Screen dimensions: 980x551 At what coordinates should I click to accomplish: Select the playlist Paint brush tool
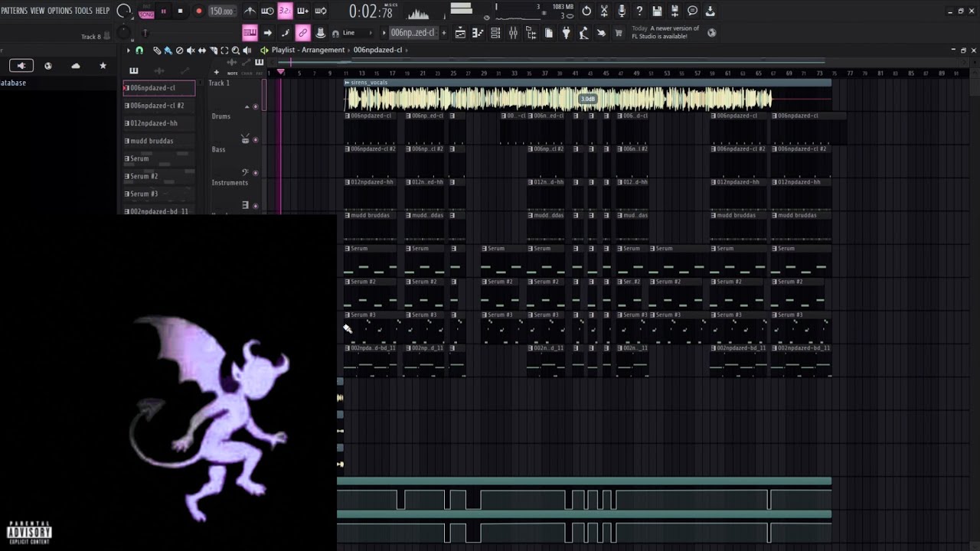168,50
